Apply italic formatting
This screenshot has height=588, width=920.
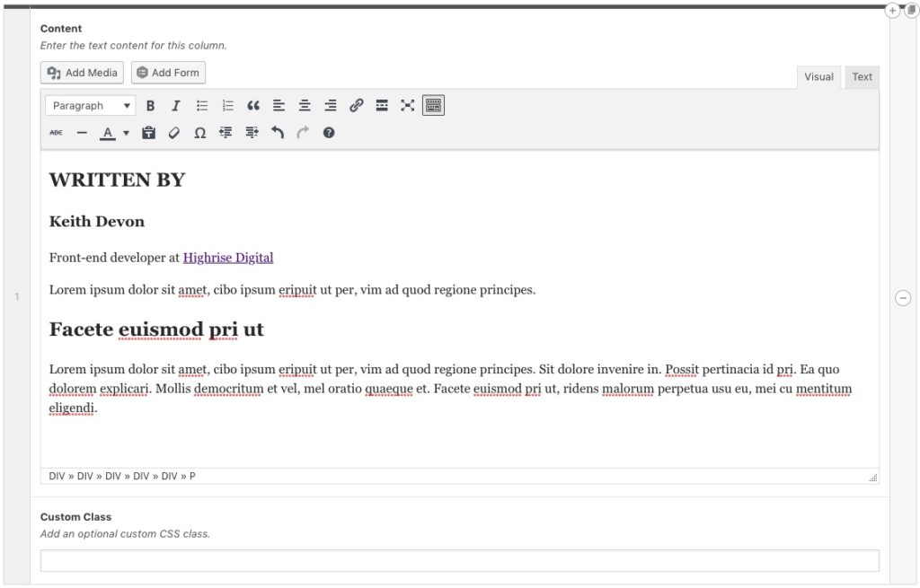point(176,105)
